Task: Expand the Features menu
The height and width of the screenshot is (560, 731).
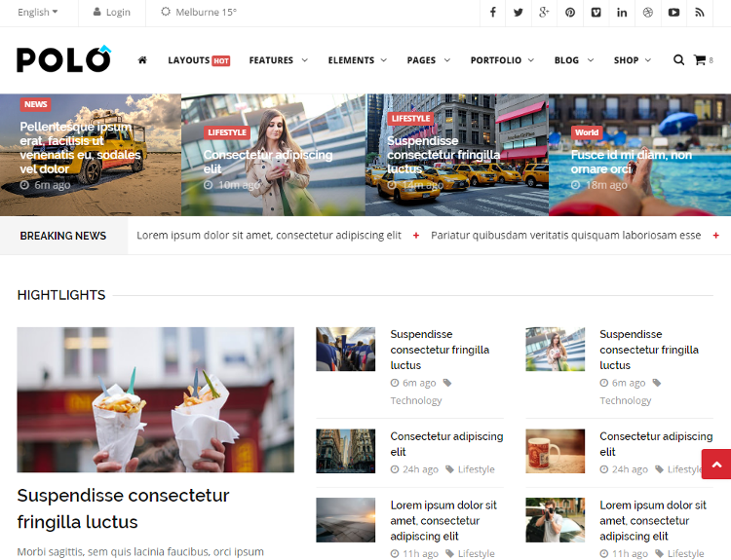Action: pyautogui.click(x=278, y=60)
